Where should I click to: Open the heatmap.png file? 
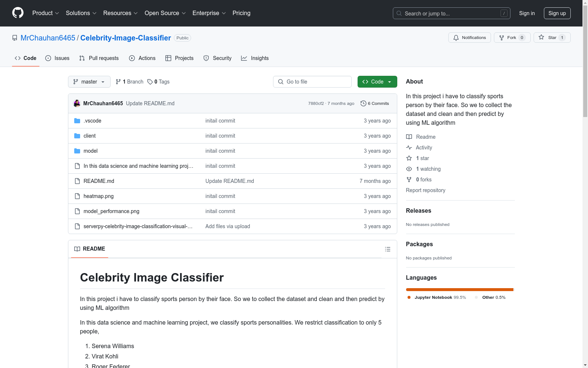pyautogui.click(x=98, y=196)
